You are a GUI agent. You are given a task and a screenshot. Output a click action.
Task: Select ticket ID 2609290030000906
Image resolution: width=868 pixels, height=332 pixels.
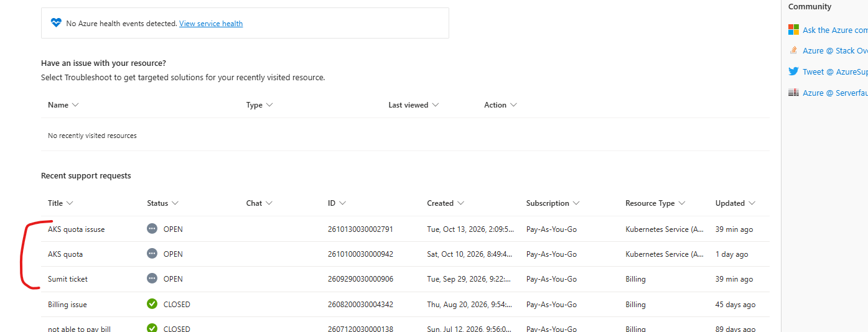click(x=360, y=279)
